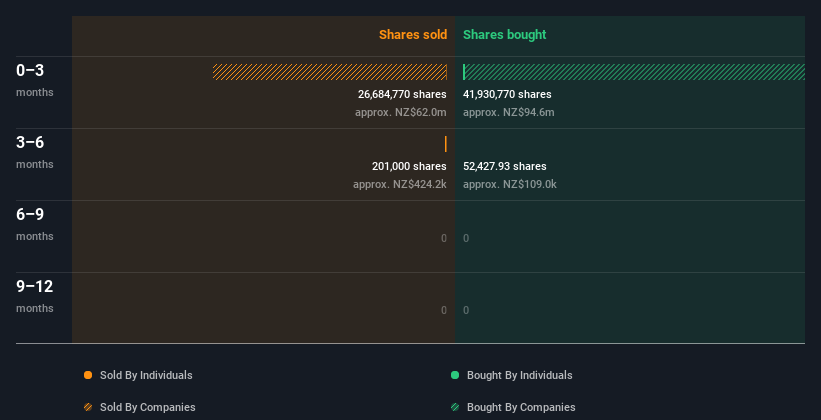Click the 26,684,770 shares value

[x=402, y=94]
